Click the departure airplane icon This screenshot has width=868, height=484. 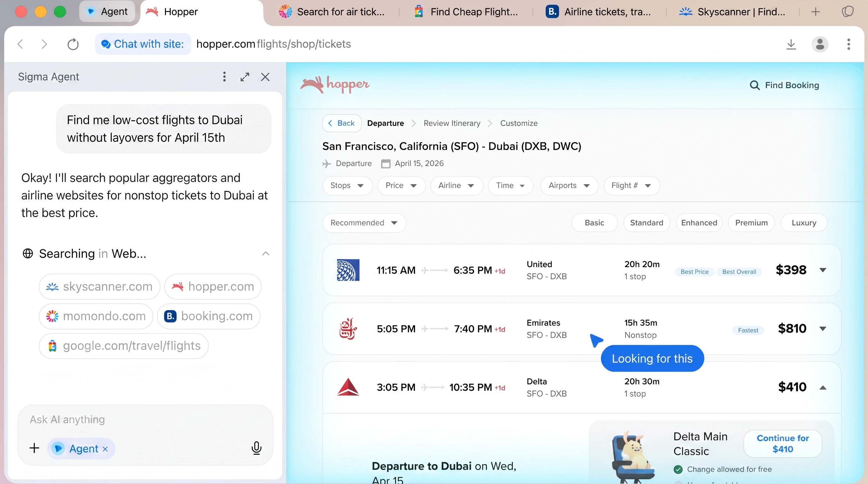click(326, 164)
